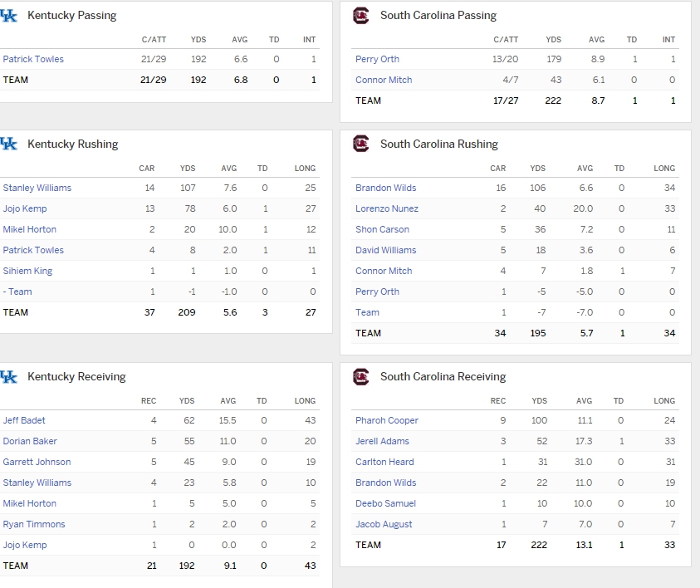Open Dorian Baker receiving link

(x=30, y=441)
